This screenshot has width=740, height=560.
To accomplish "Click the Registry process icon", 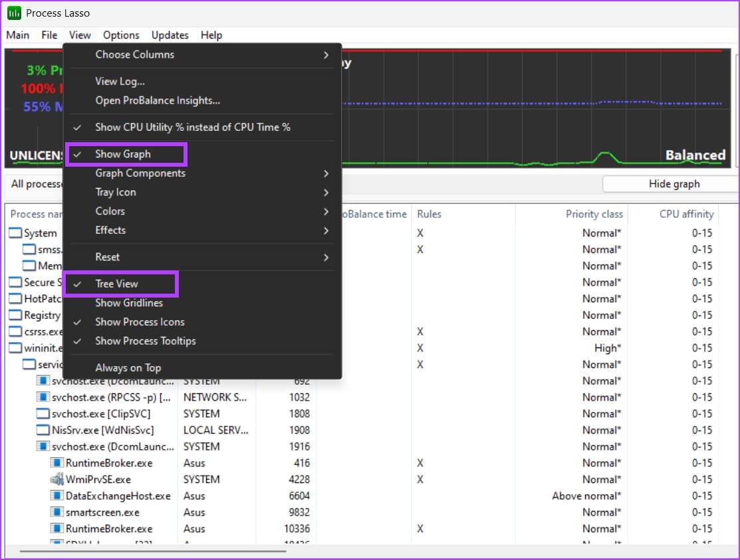I will coord(15,315).
